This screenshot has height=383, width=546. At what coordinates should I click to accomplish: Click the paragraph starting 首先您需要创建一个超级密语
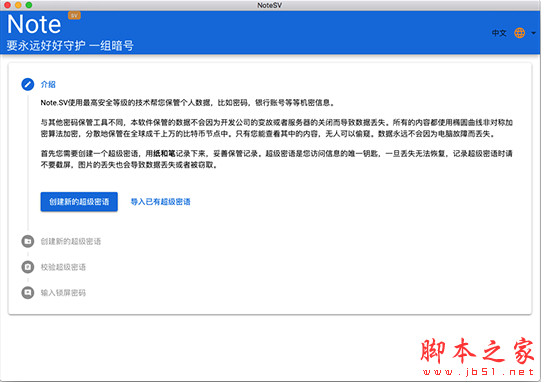pyautogui.click(x=276, y=159)
